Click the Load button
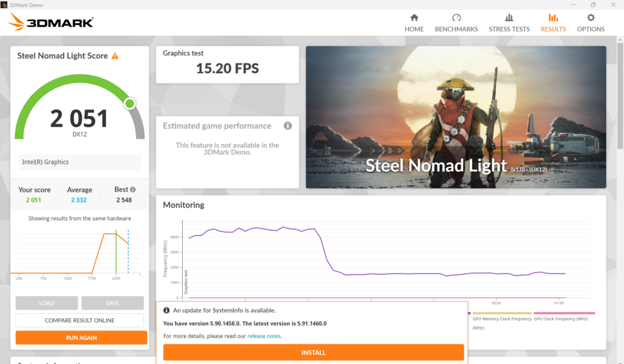This screenshot has width=624, height=364. (x=46, y=303)
